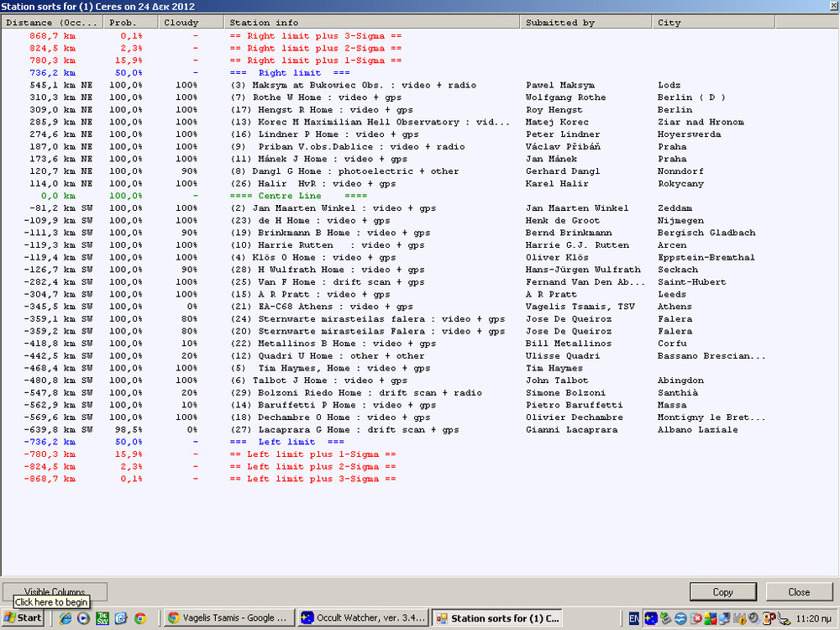Open Google Chrome quick launch icon
This screenshot has width=840, height=630.
139,618
